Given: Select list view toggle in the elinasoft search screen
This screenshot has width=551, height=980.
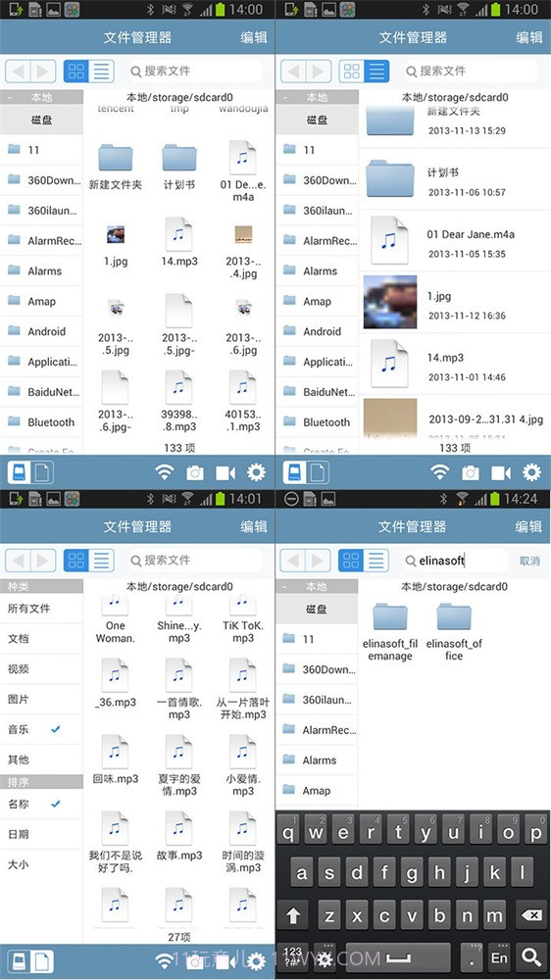Looking at the screenshot, I should coord(376,561).
